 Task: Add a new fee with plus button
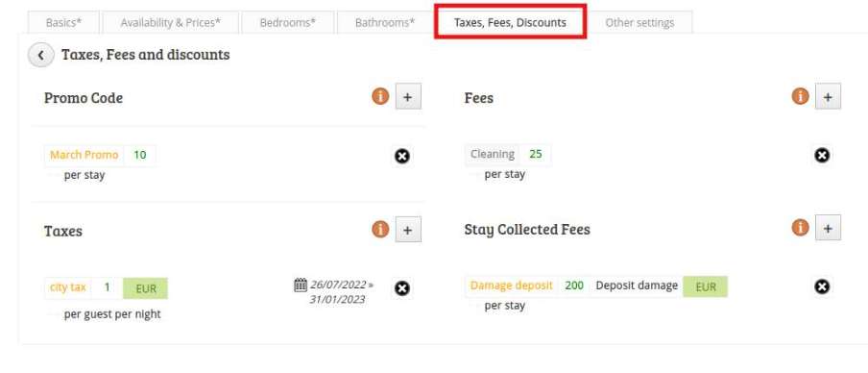(x=828, y=97)
